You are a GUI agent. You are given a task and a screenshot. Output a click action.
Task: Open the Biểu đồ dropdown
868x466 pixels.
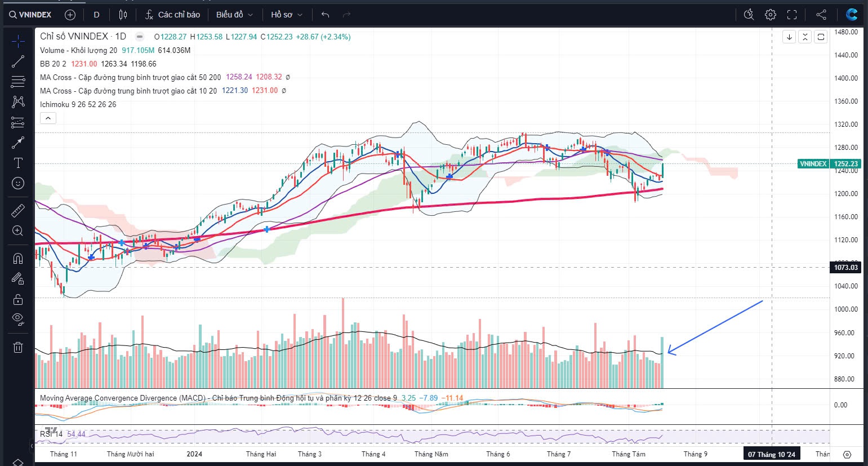(x=235, y=15)
